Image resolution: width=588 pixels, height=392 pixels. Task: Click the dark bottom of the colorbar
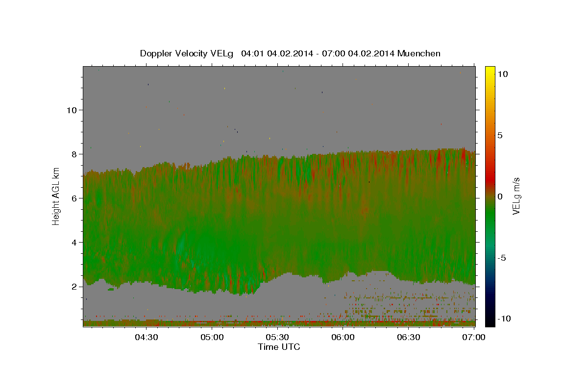pyautogui.click(x=490, y=321)
